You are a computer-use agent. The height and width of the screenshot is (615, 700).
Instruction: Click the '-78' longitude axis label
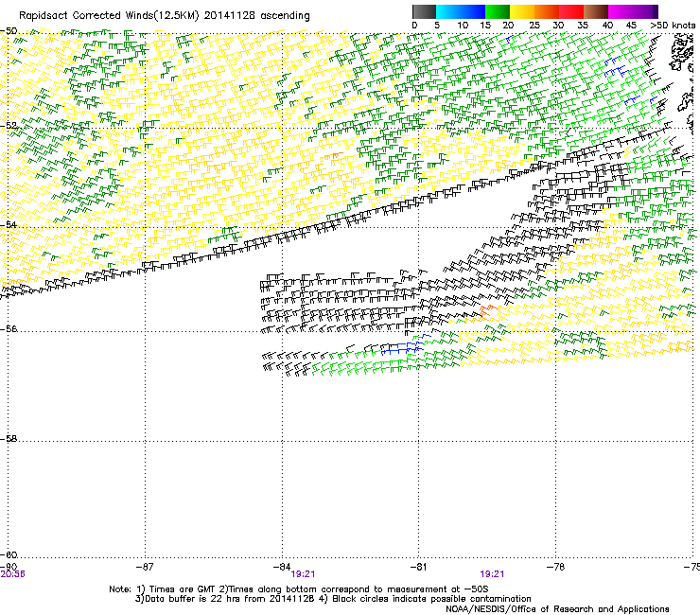[555, 567]
